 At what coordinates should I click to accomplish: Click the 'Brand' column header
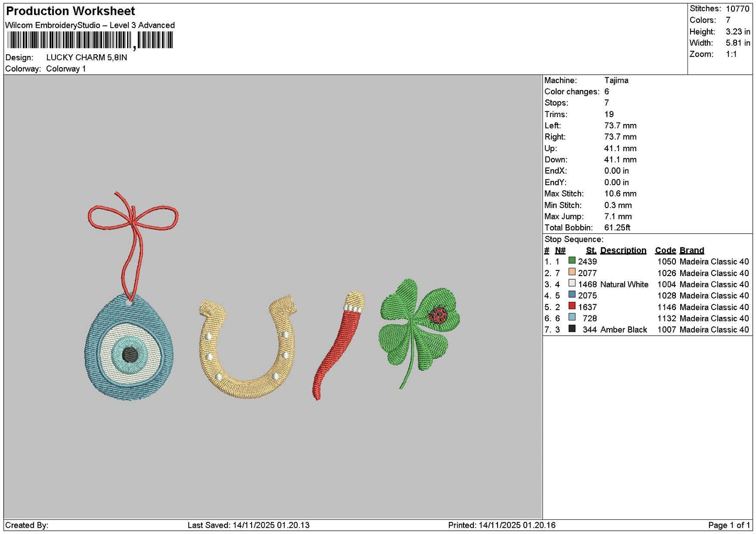pyautogui.click(x=692, y=251)
